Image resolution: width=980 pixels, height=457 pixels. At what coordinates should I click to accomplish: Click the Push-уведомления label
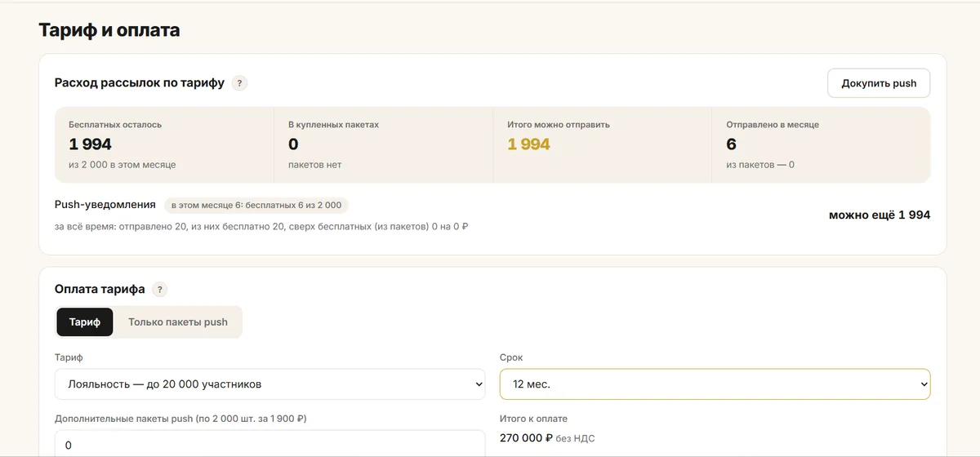coord(105,205)
